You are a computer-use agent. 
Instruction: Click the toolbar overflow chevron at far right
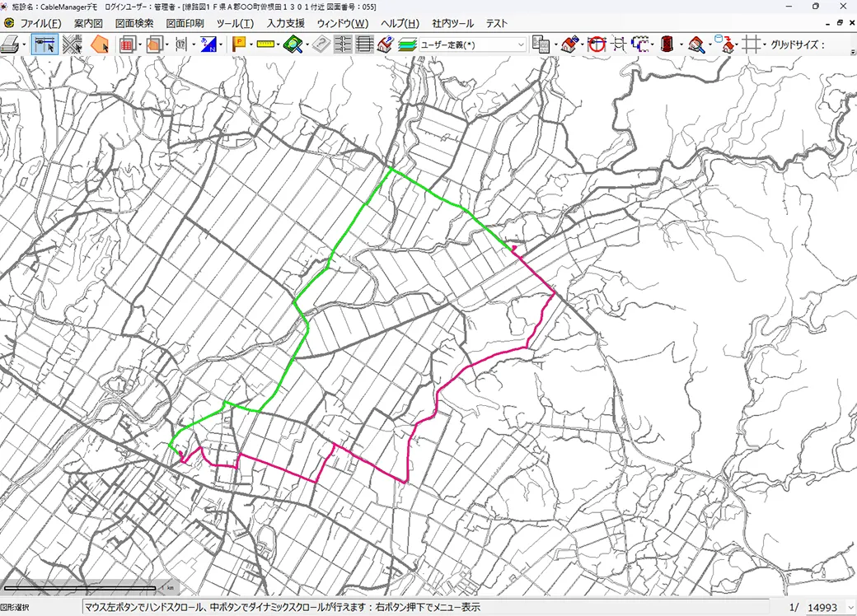point(853,51)
